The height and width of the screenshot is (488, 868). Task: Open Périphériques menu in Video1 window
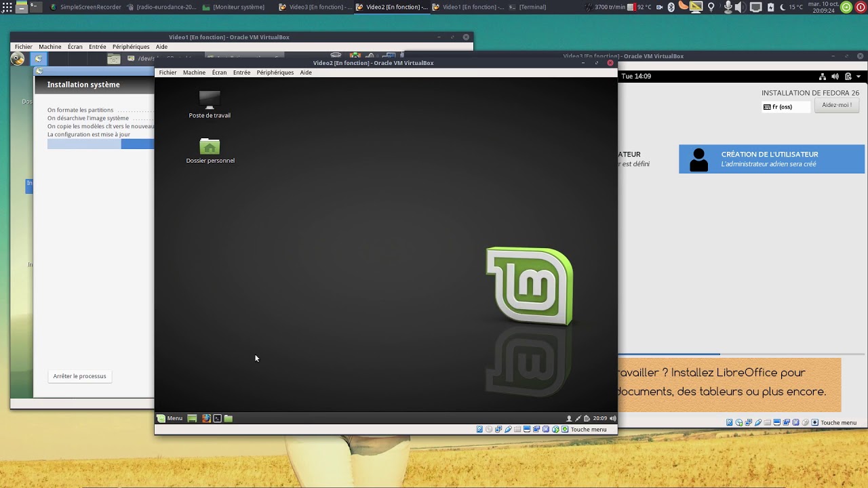click(131, 47)
